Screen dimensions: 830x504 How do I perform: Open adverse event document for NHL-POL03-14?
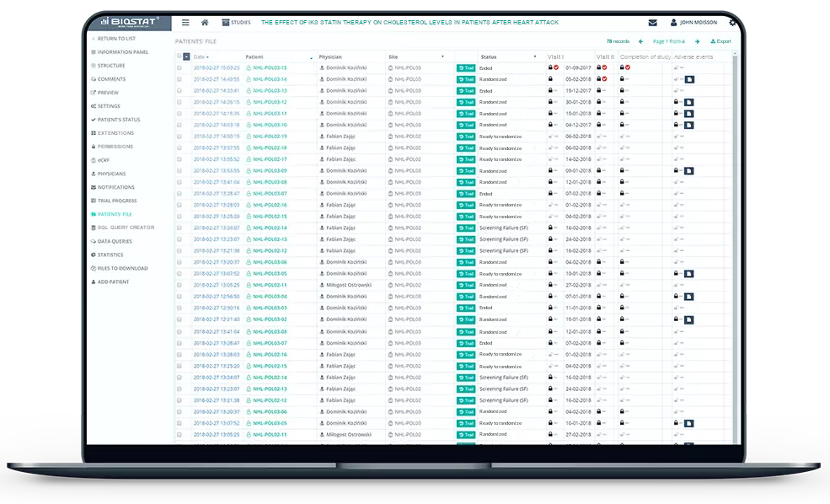(688, 79)
